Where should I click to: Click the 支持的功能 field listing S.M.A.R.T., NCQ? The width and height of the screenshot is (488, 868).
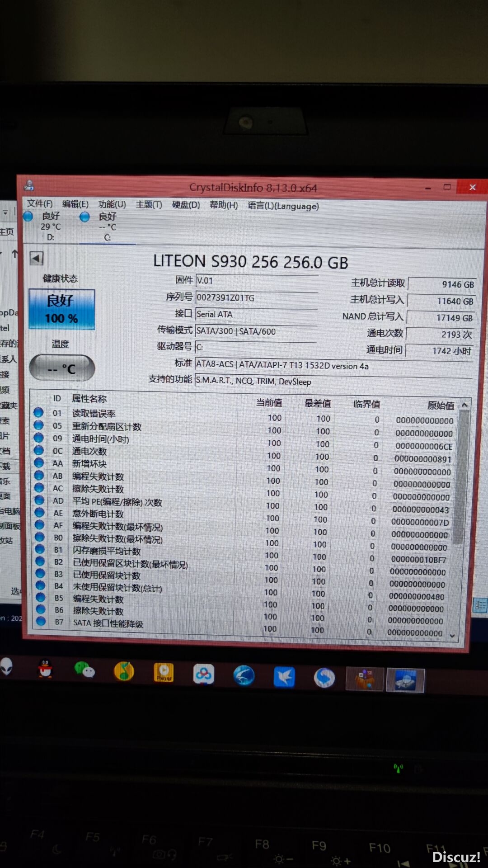[x=333, y=381]
